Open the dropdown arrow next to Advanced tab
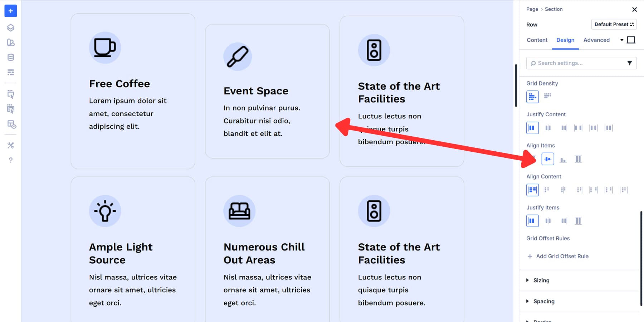Image resolution: width=644 pixels, height=322 pixels. (x=622, y=40)
